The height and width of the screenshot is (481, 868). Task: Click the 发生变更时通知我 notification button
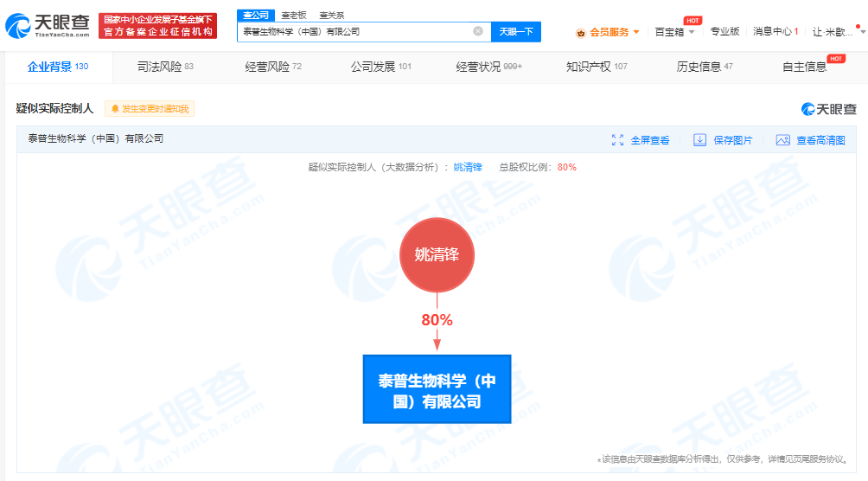point(150,109)
